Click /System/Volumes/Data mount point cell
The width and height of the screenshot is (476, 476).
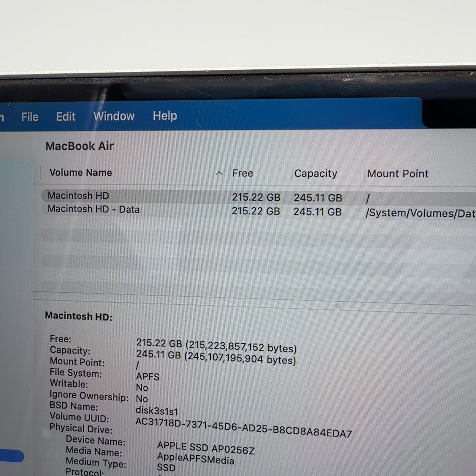tap(420, 213)
